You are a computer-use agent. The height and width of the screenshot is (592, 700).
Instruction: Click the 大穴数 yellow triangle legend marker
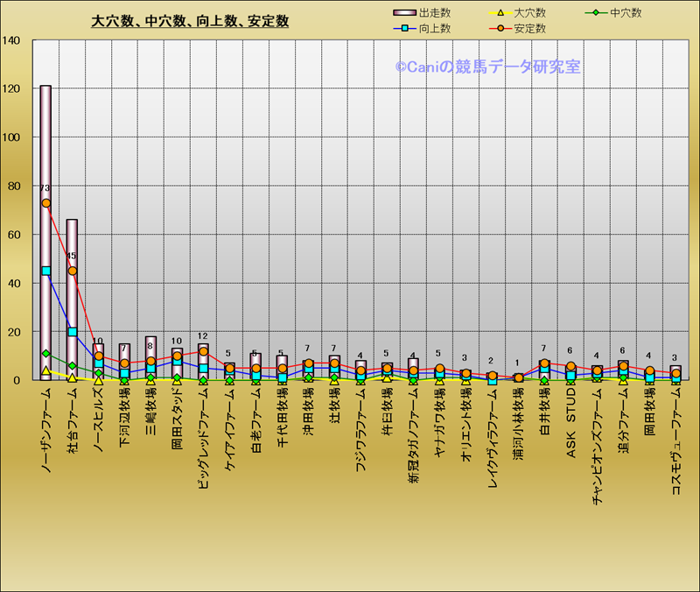coord(500,13)
